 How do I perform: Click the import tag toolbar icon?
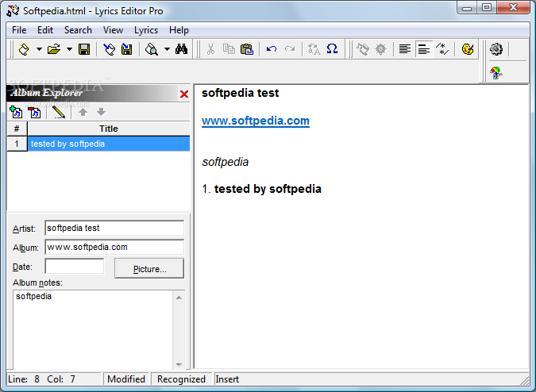click(110, 49)
